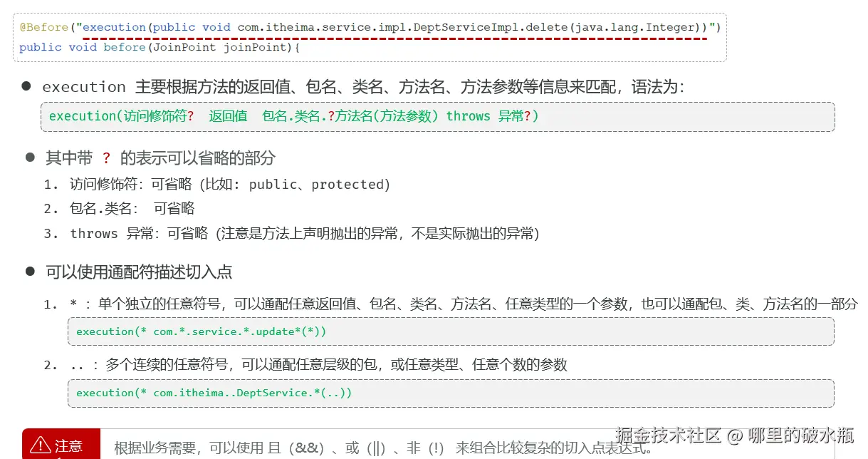Click the sentence starting 'execution 主要根据方法的返回值'
The image size is (868, 459).
pyautogui.click(x=363, y=87)
